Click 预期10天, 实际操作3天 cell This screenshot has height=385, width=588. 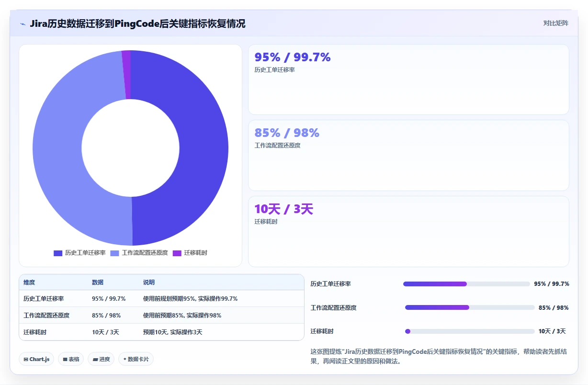point(173,332)
